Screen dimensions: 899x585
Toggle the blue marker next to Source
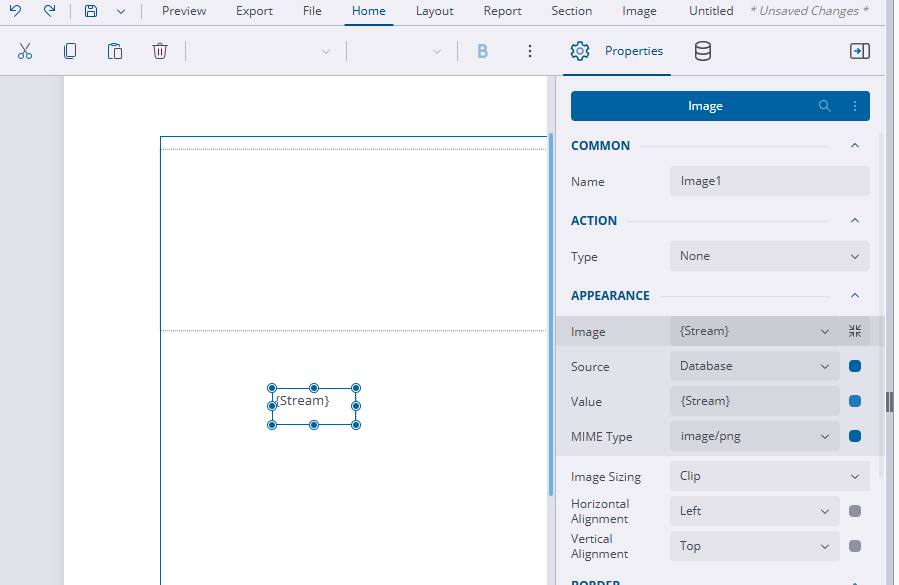pos(855,366)
